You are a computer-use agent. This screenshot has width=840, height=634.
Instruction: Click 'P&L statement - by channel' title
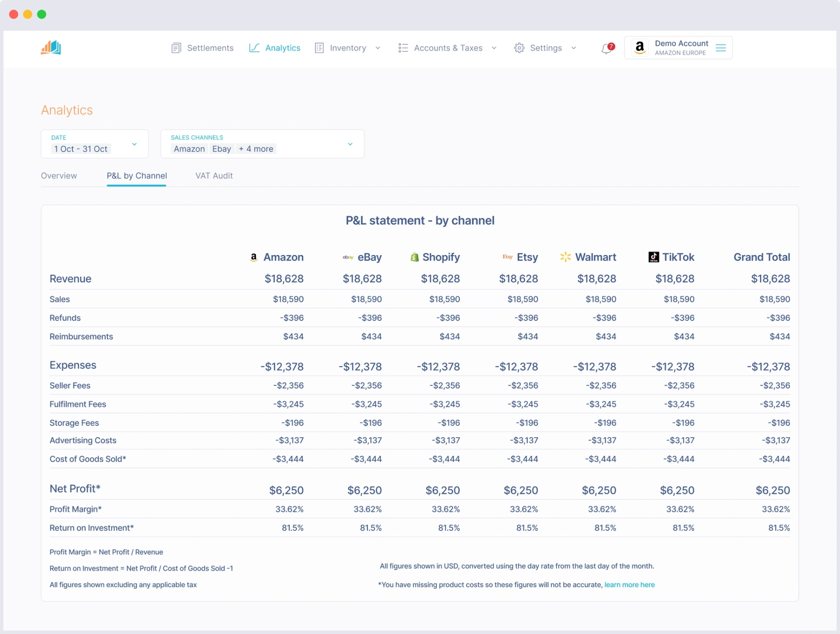(420, 221)
